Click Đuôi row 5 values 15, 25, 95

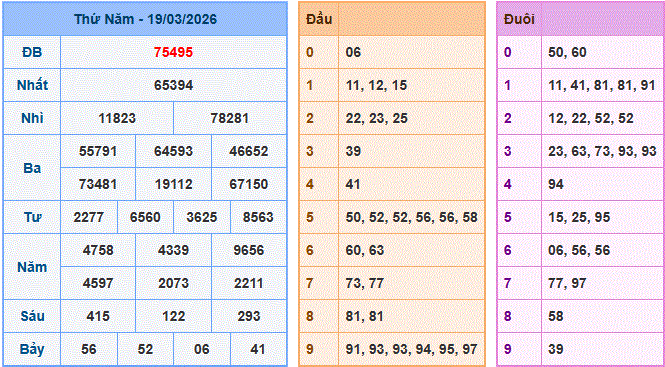pyautogui.click(x=578, y=217)
